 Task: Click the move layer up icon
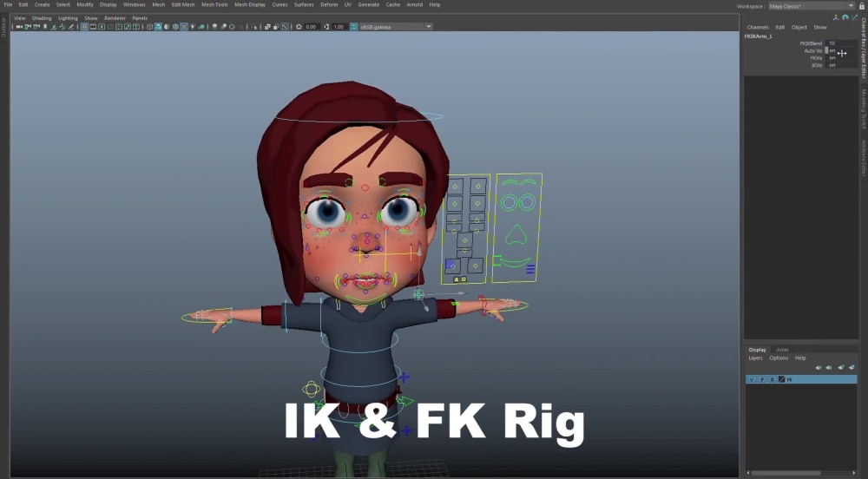coord(819,367)
